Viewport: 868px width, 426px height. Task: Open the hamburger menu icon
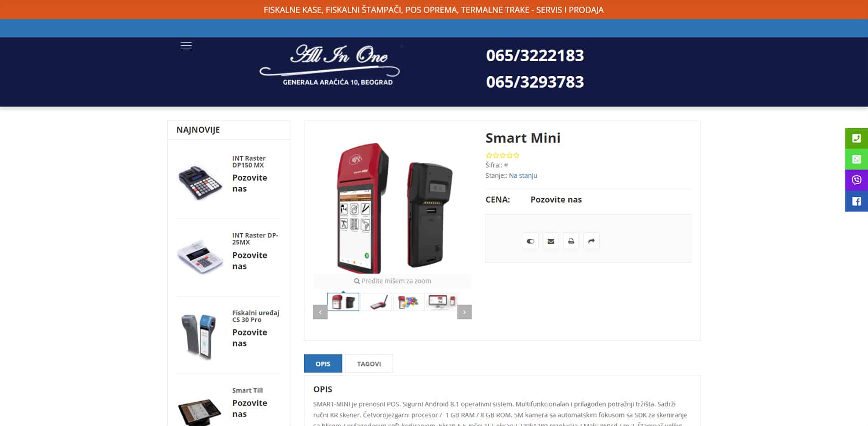tap(186, 45)
